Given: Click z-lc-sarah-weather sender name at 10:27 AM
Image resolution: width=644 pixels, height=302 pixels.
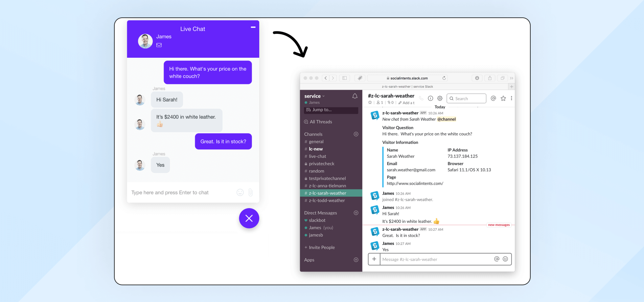Looking at the screenshot, I should (x=400, y=229).
